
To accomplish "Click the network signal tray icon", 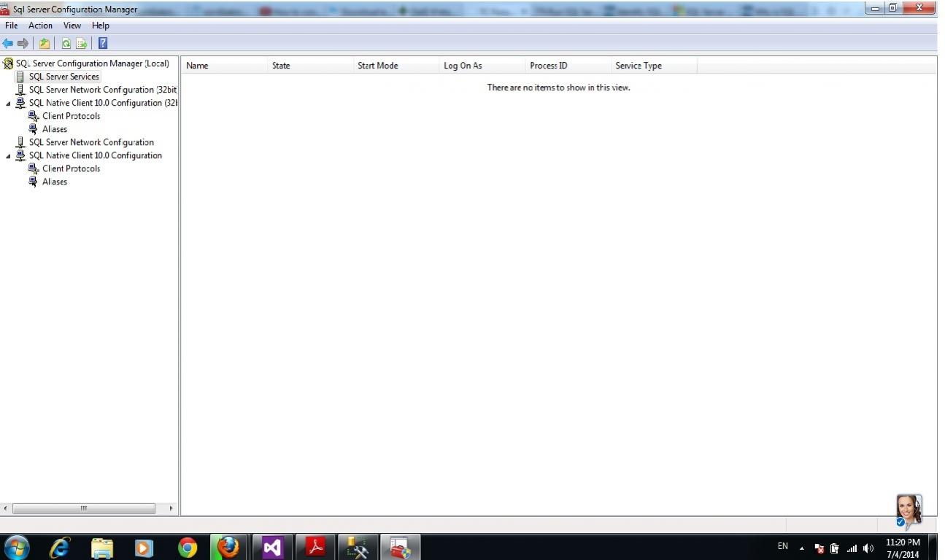I will 851,548.
